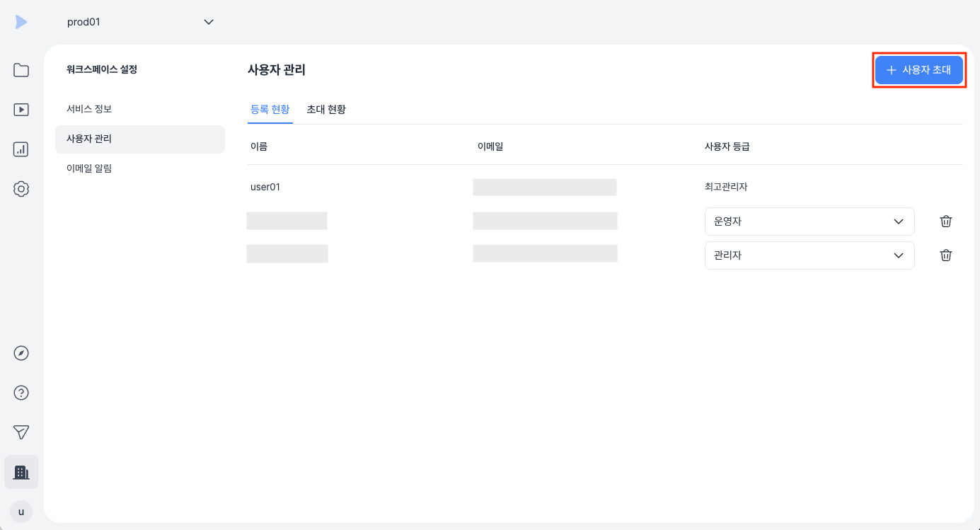Open the prod01 workspace dropdown
980x530 pixels.
pyautogui.click(x=140, y=22)
